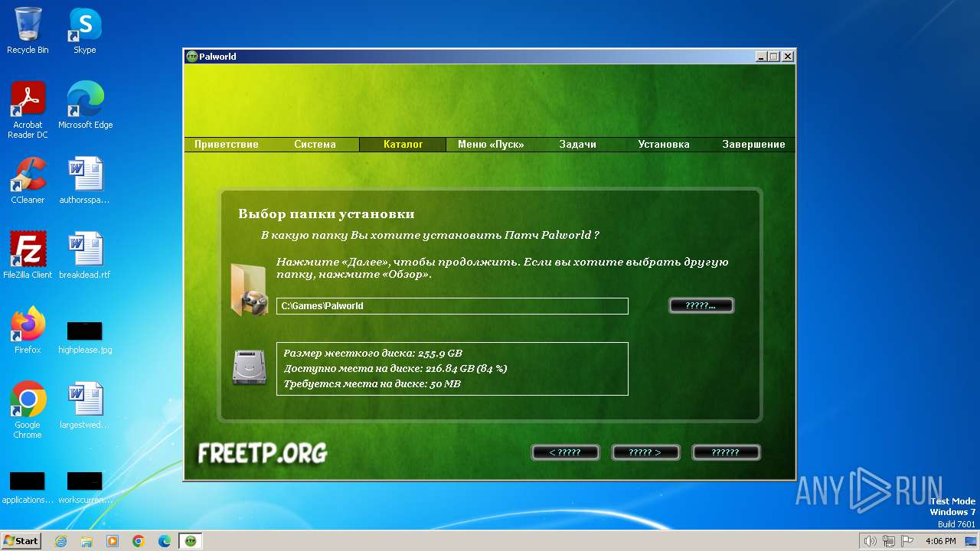980x551 pixels.
Task: Open Google Chrome from the taskbar
Action: [139, 541]
